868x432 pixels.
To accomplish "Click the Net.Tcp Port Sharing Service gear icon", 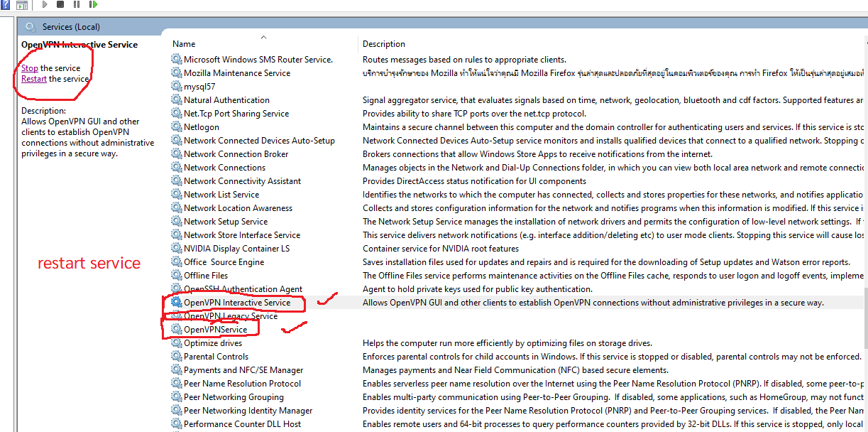I will point(177,114).
